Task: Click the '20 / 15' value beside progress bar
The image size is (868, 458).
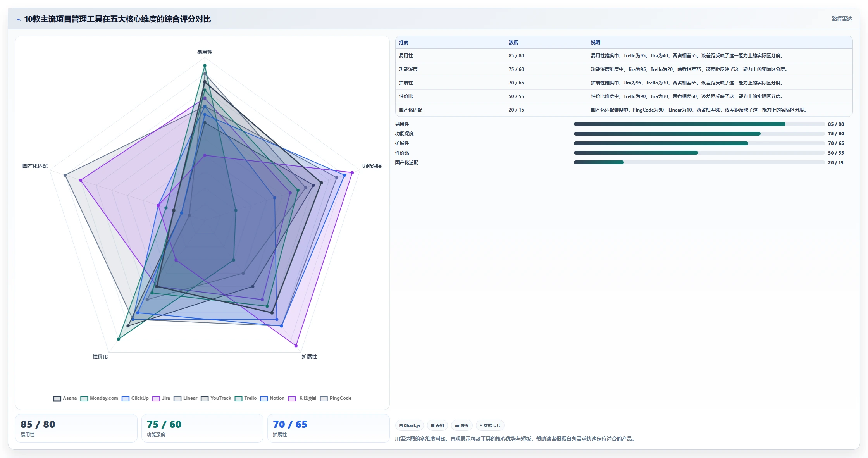Action: pyautogui.click(x=835, y=163)
